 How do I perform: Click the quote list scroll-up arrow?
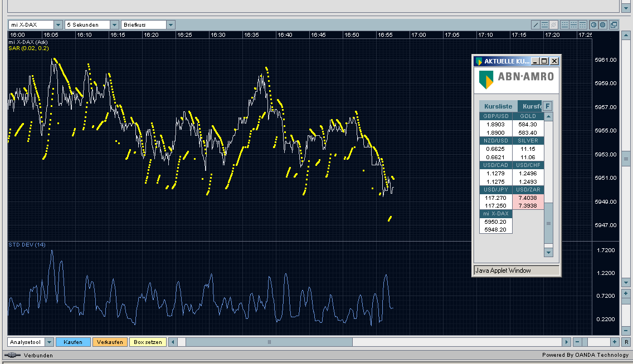(x=548, y=116)
